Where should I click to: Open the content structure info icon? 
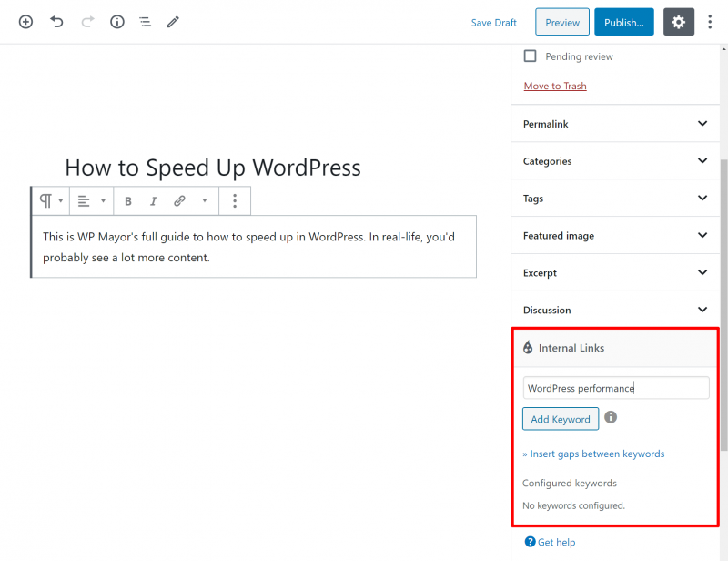pos(117,22)
